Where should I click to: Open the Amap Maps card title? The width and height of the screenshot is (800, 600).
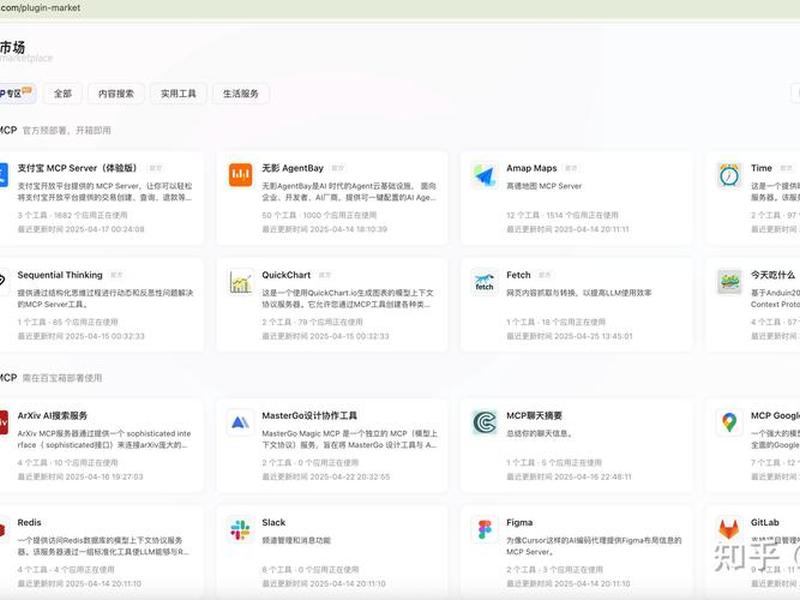(x=532, y=168)
